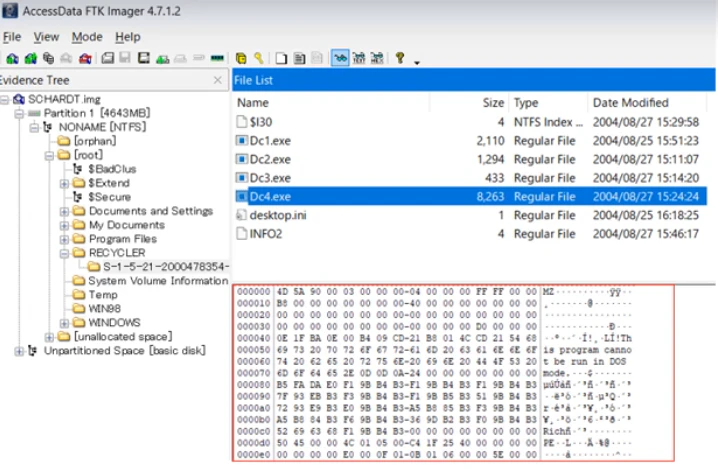Select the Temp folder in tree
This screenshot has width=718, height=469.
pyautogui.click(x=95, y=294)
